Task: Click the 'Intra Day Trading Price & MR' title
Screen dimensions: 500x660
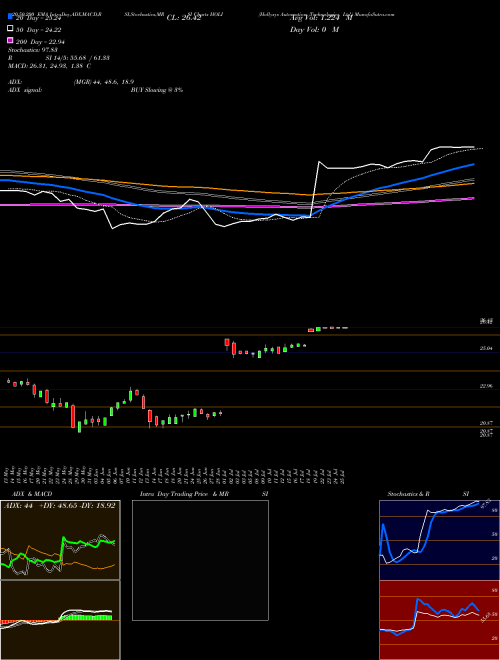Action: (184, 494)
